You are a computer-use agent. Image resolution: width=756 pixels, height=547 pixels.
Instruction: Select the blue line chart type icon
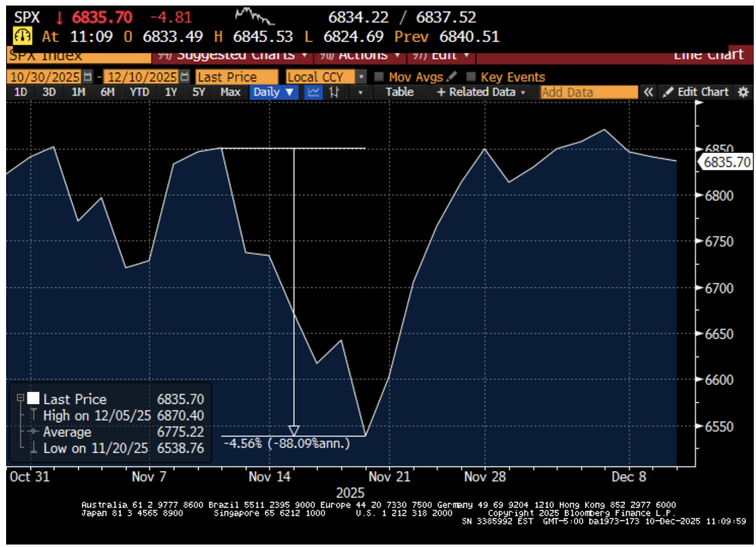[x=313, y=92]
